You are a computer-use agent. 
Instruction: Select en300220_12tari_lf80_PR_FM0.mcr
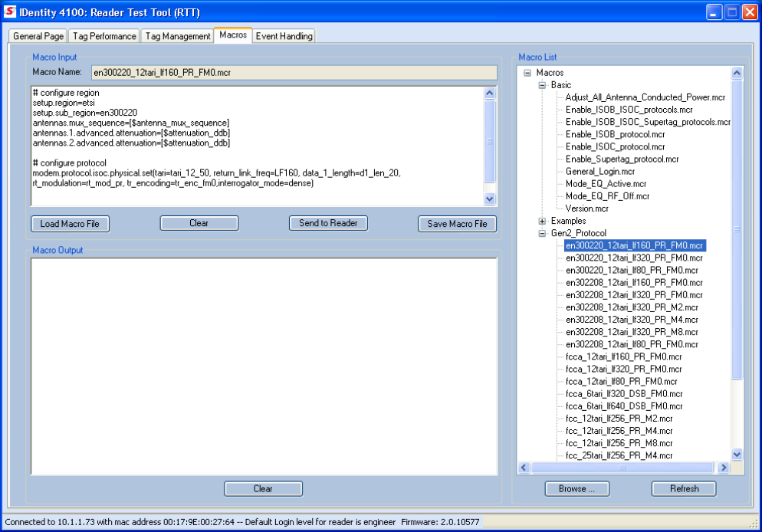(632, 270)
